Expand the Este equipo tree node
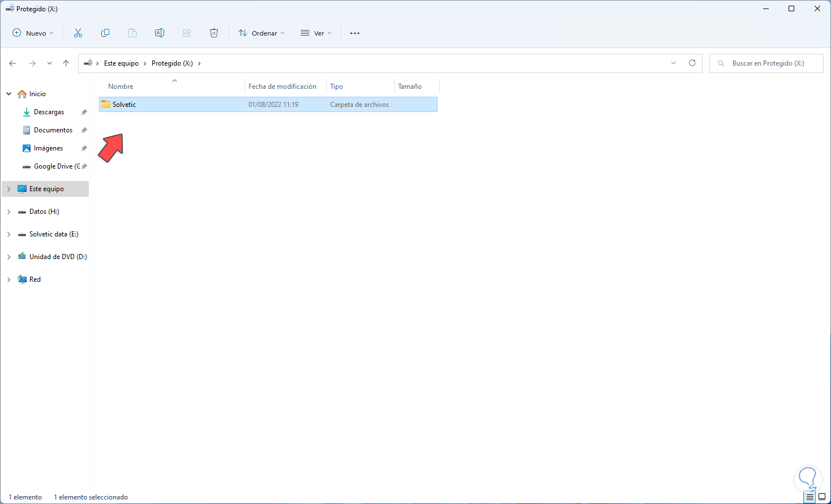 [x=9, y=189]
